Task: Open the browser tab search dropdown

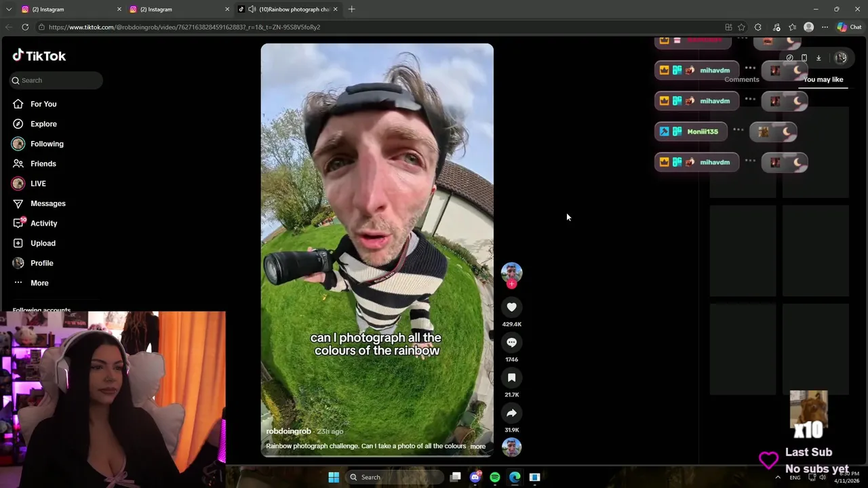Action: (9, 9)
